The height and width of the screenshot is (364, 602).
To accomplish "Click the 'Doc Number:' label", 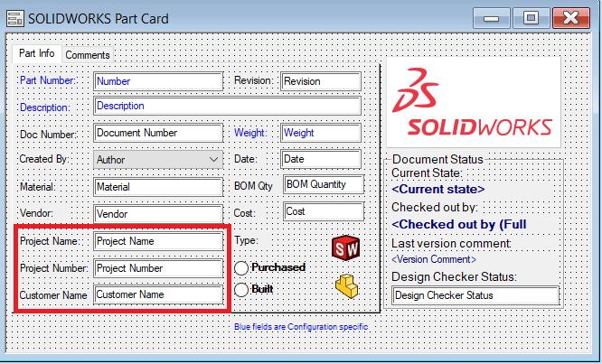I will click(x=49, y=135).
